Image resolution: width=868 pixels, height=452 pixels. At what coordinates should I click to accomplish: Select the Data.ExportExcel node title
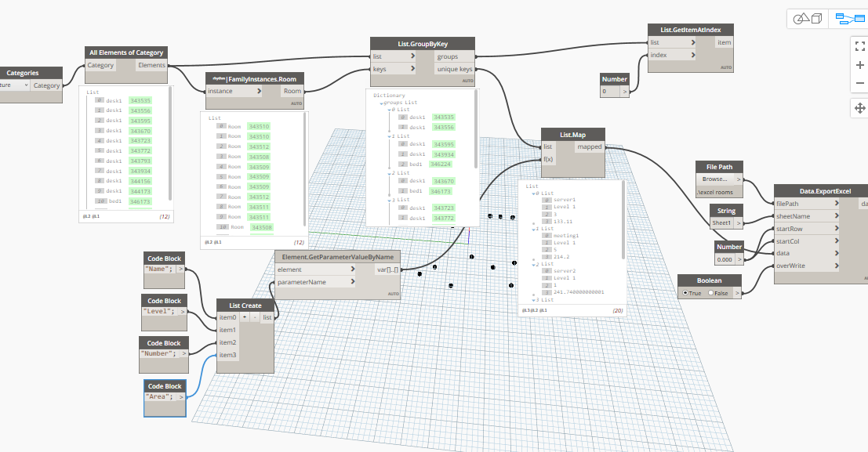(x=825, y=191)
